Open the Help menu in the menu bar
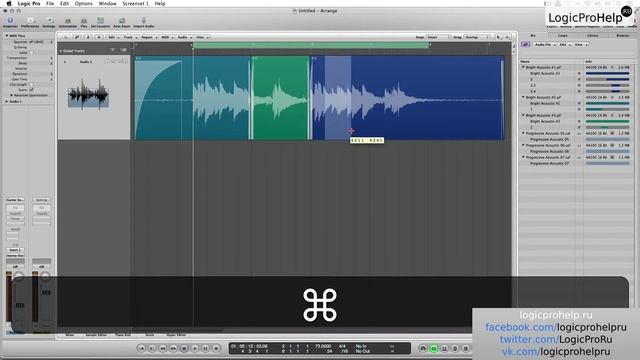Screen dimensions: 640x360 point(160,3)
